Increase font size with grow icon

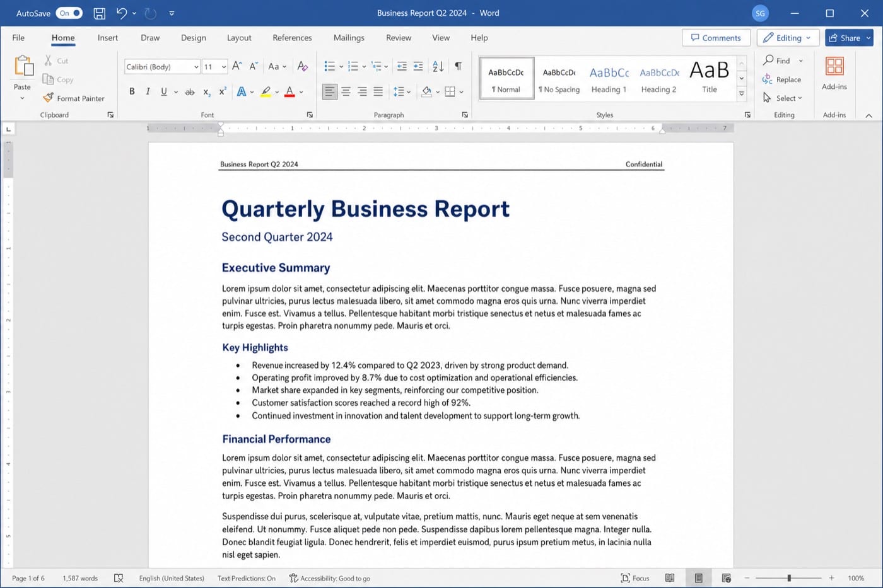pos(237,66)
